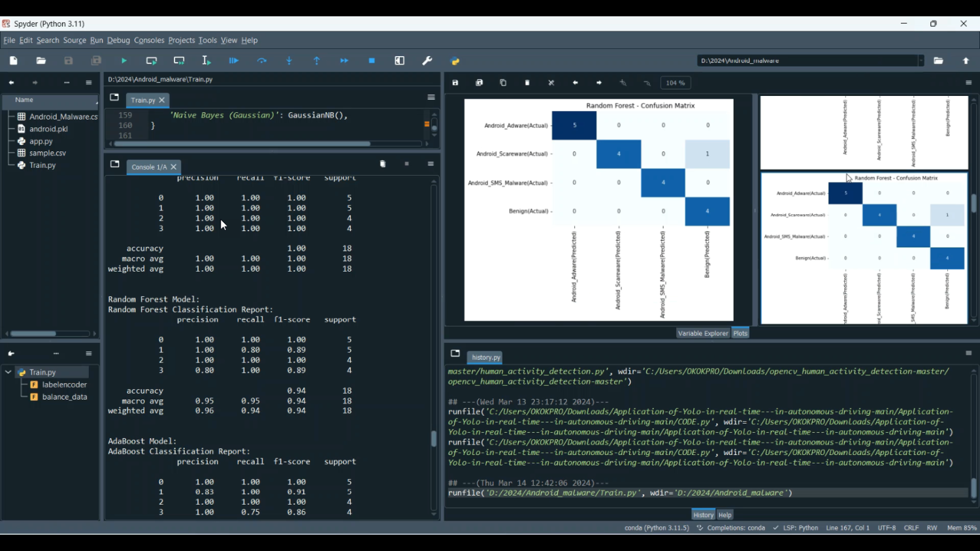Run the current file with the green play icon
This screenshot has width=980, height=551.
click(x=124, y=61)
